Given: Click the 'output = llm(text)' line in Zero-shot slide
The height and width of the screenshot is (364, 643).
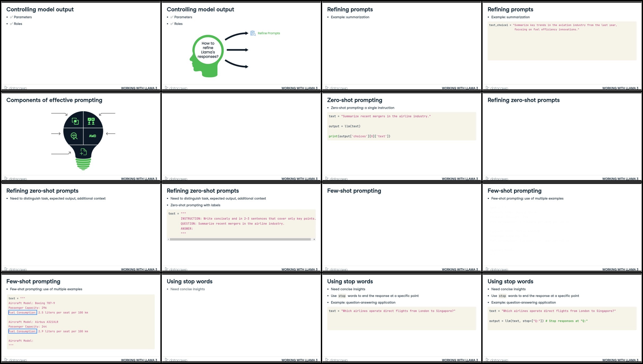Looking at the screenshot, I should coord(344,126).
